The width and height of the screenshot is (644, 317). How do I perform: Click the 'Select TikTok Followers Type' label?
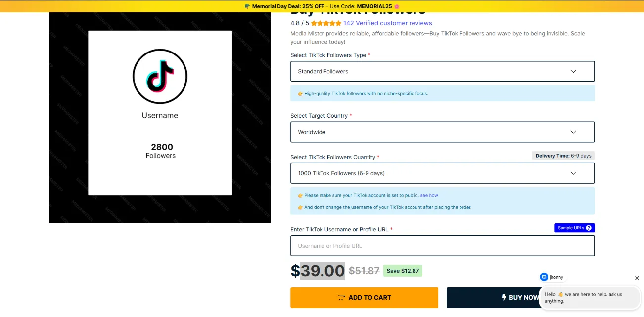328,55
